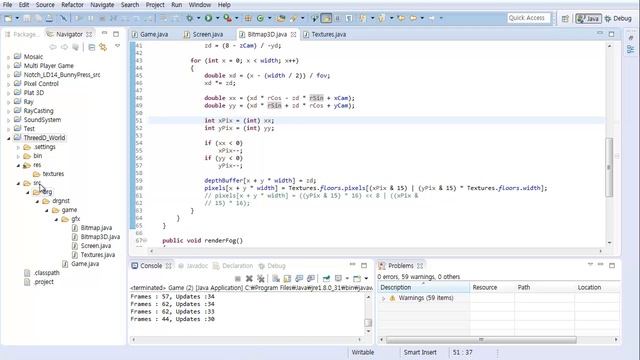Open the Debug configurations dropdown arrow
This screenshot has height=360, width=640.
coord(198,18)
